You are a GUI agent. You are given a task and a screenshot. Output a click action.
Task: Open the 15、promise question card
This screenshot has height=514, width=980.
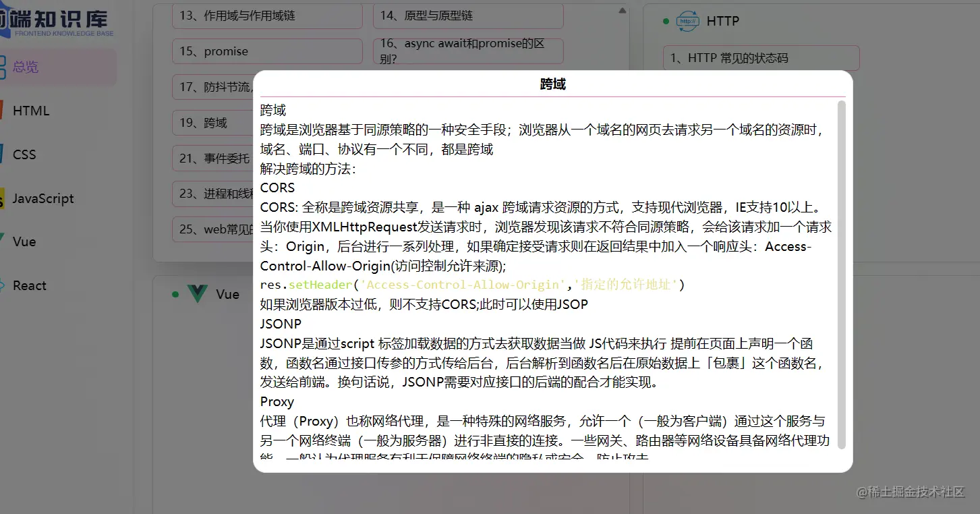266,51
